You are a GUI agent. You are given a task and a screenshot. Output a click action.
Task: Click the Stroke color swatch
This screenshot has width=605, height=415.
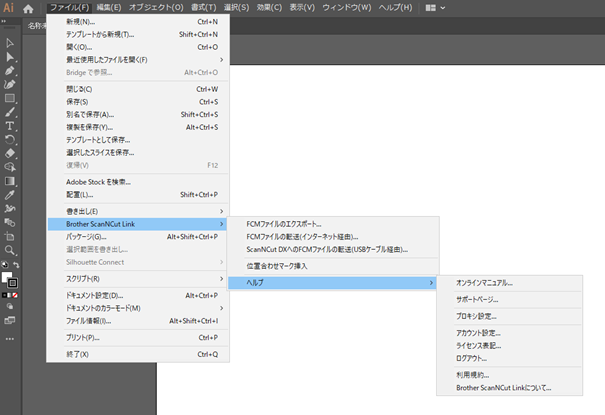point(13,283)
